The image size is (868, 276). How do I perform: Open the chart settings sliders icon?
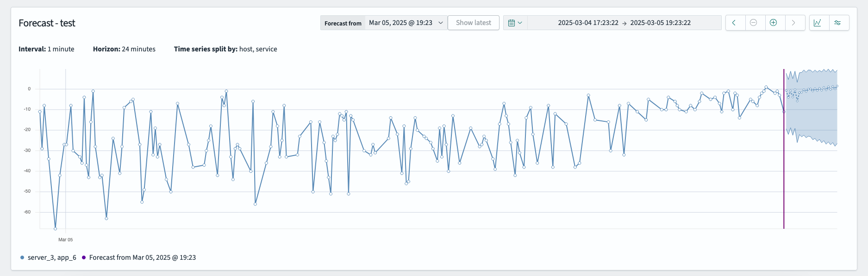[838, 23]
